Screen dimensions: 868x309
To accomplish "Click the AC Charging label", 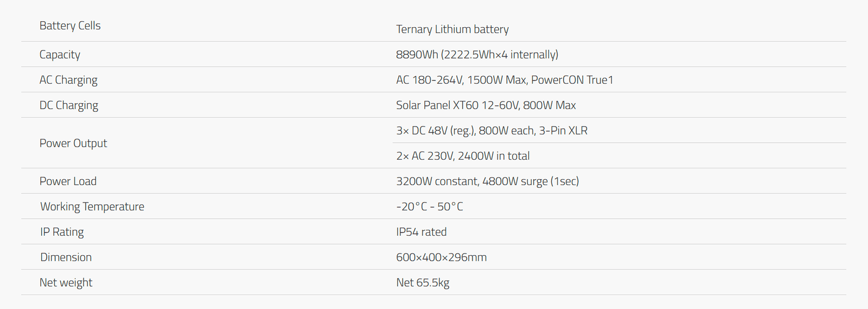I will tap(68, 80).
